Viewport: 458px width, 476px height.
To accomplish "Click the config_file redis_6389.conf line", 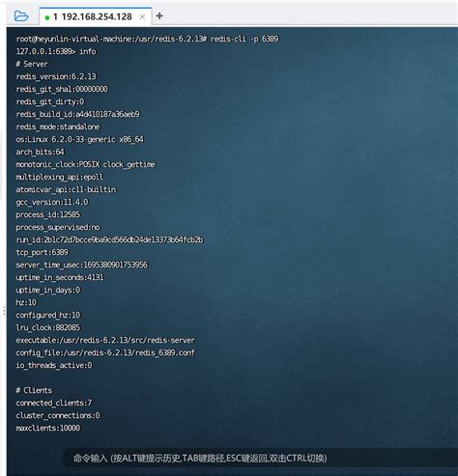I will (x=105, y=352).
